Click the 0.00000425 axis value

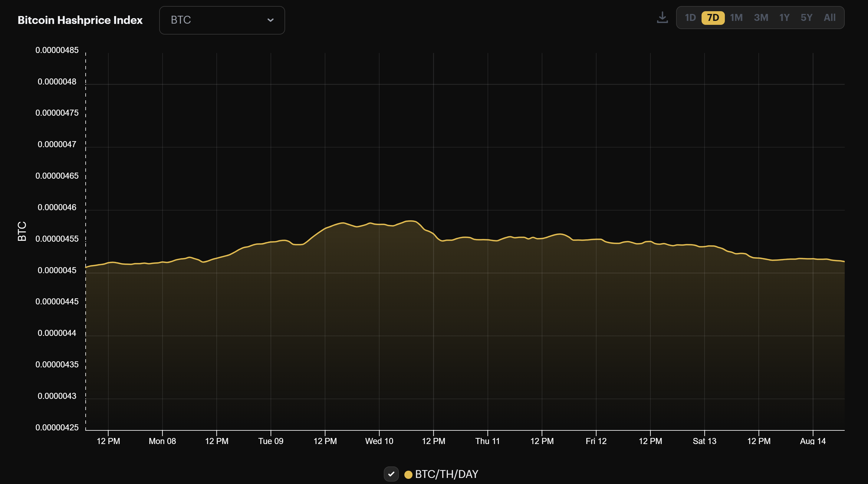tap(57, 428)
